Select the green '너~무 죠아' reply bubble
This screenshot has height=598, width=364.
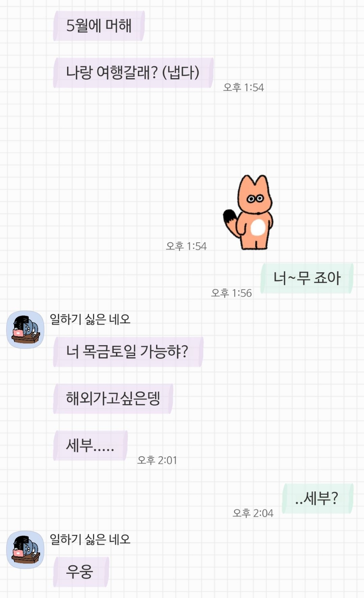pyautogui.click(x=307, y=278)
